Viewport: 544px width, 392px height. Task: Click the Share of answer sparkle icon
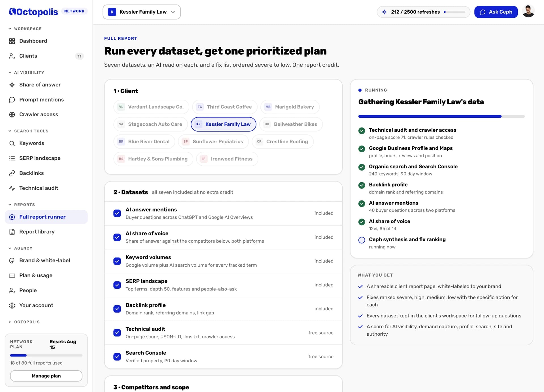click(x=12, y=85)
